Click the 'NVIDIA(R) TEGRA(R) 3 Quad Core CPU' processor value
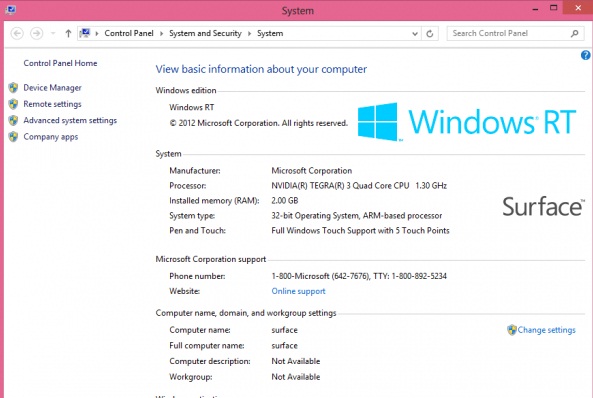This screenshot has width=593, height=398. click(340, 186)
